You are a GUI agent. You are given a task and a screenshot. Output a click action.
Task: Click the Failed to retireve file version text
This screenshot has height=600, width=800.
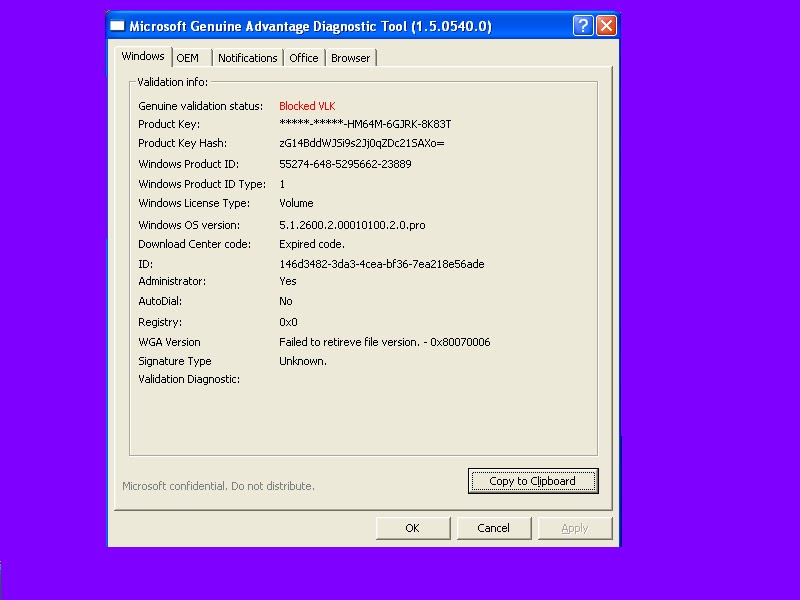tap(385, 342)
